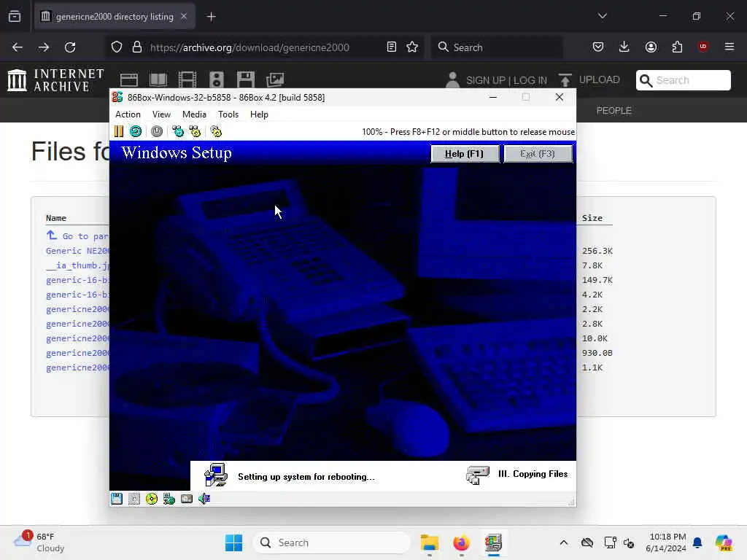Open the Help menu in 86Box
The height and width of the screenshot is (560, 747).
(259, 114)
